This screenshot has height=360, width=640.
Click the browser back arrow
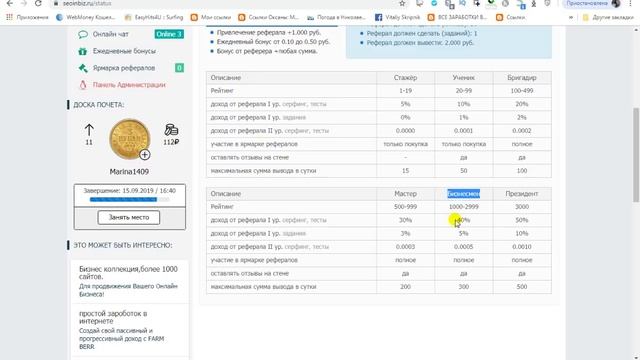(9, 3)
